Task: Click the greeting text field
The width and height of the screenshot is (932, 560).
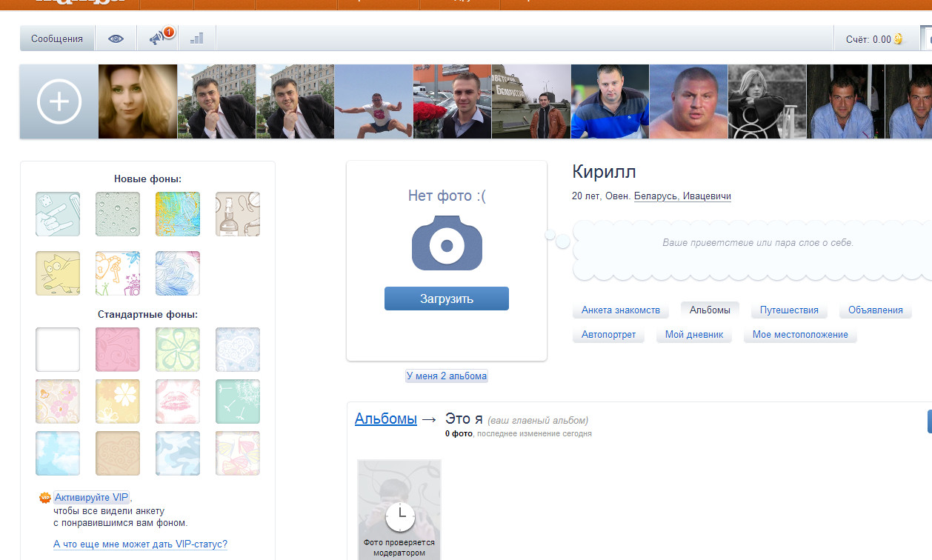Action: [757, 242]
